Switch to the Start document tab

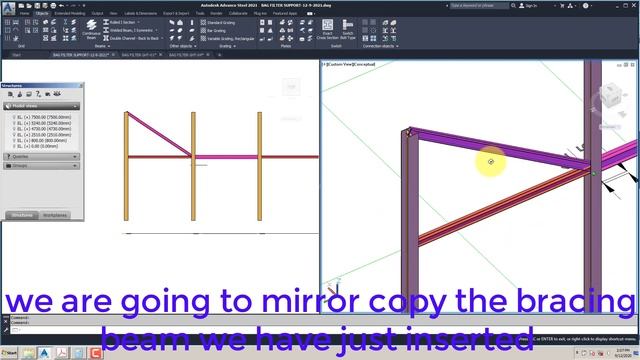click(x=16, y=55)
